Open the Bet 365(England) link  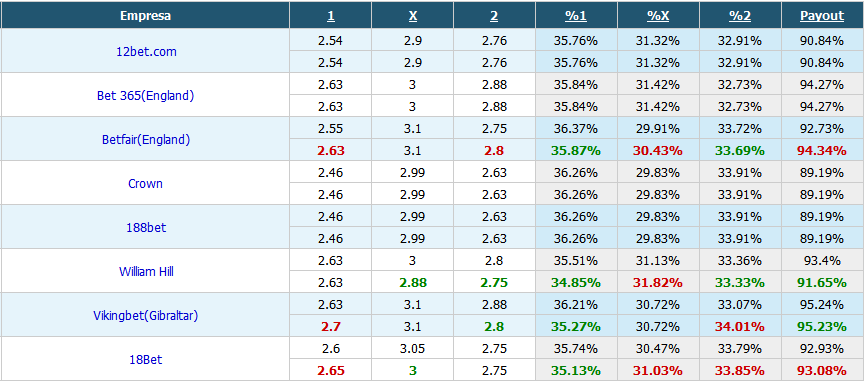coord(145,96)
